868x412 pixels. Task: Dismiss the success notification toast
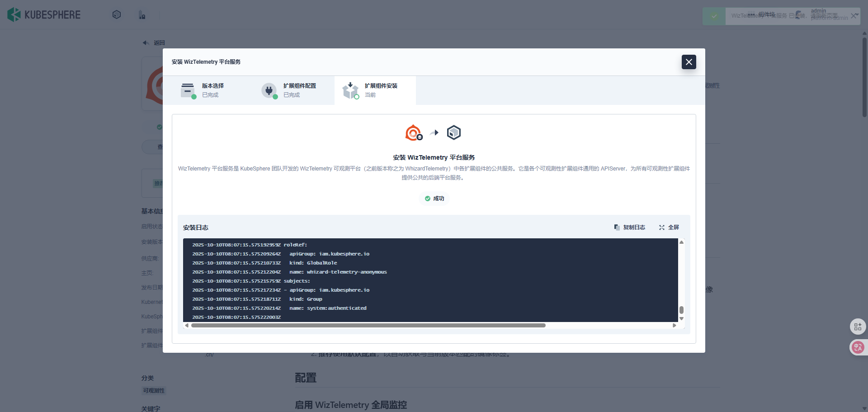(x=854, y=16)
